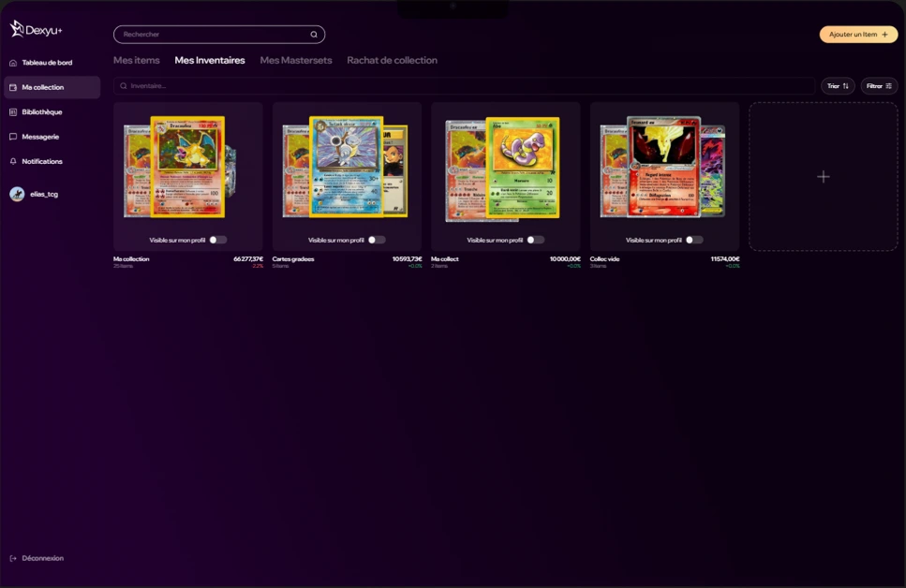Open Ma collection in the sidebar
Viewport: 906px width, 588px height.
point(52,87)
